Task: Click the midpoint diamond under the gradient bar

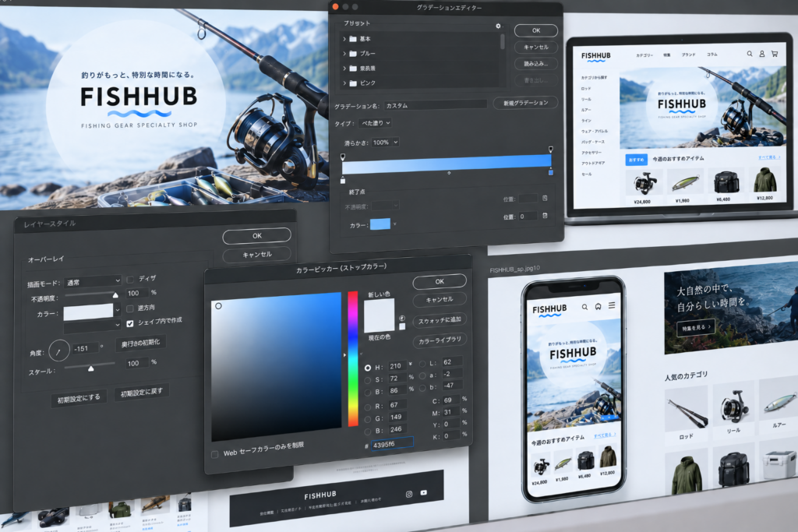Action: tap(449, 173)
